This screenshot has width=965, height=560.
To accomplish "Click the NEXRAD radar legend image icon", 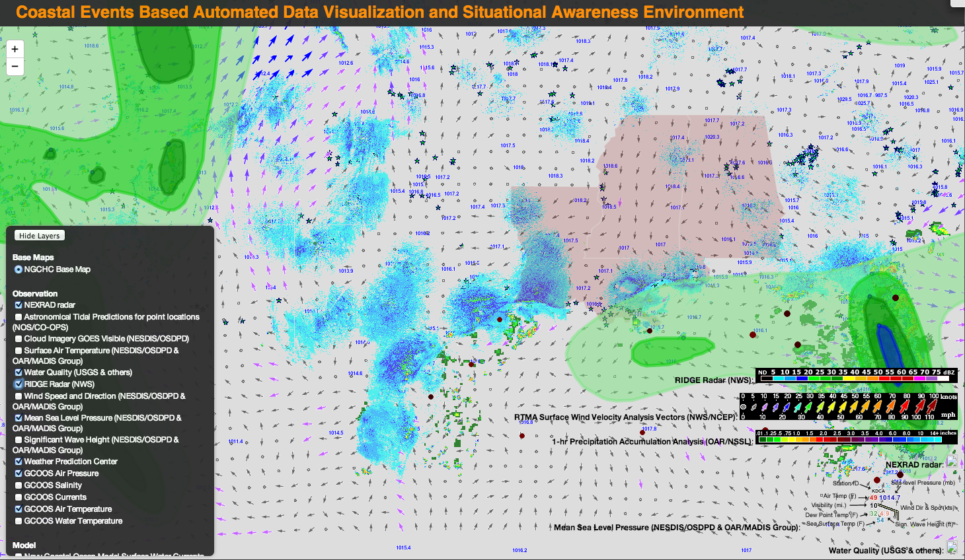I will tap(951, 462).
